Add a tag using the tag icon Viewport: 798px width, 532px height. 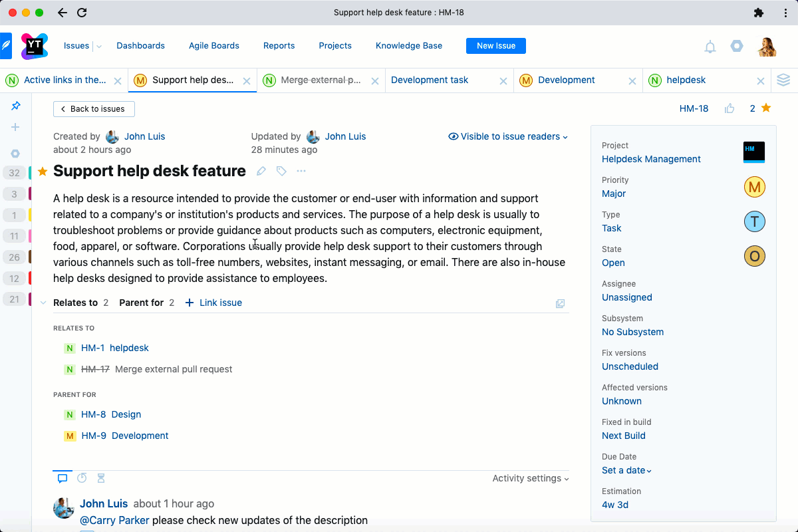coord(281,171)
